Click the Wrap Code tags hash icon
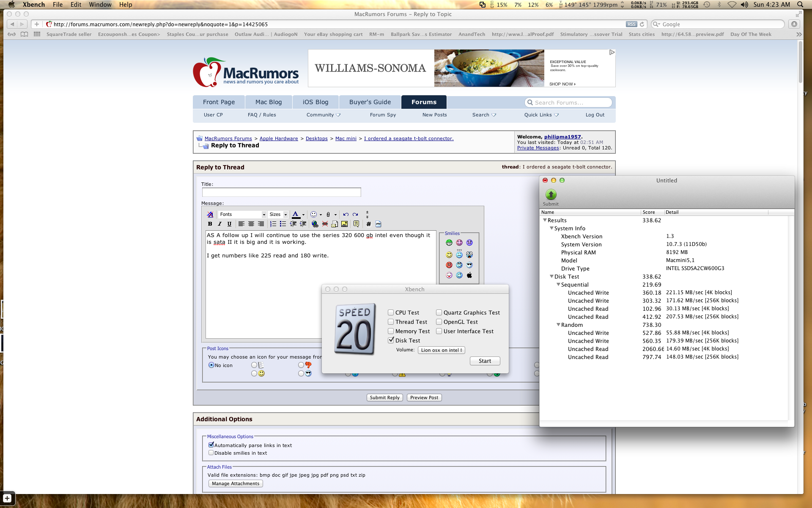This screenshot has width=812, height=508. pos(368,224)
